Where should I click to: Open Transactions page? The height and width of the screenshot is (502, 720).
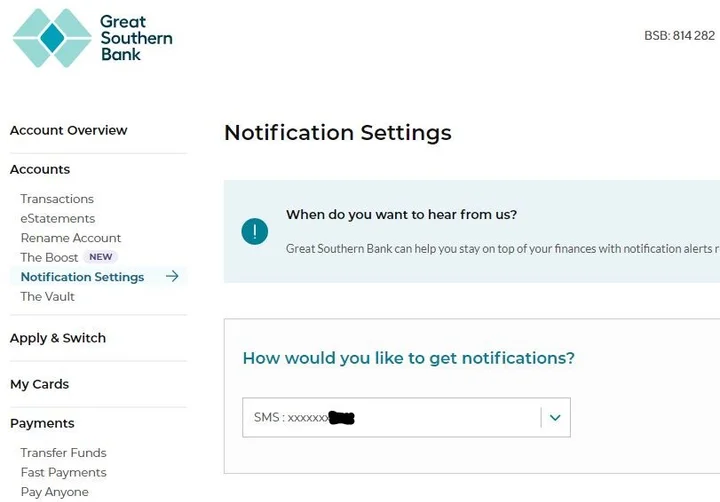point(57,199)
